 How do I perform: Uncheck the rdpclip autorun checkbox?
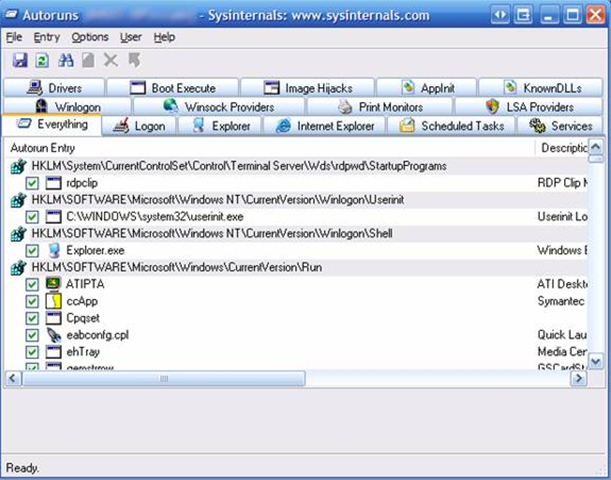click(x=33, y=183)
